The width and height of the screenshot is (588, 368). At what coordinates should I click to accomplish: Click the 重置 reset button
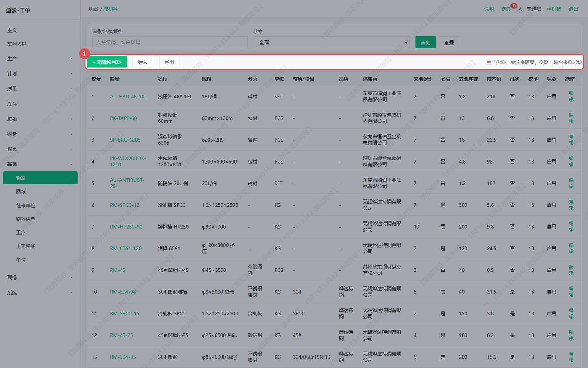[449, 42]
